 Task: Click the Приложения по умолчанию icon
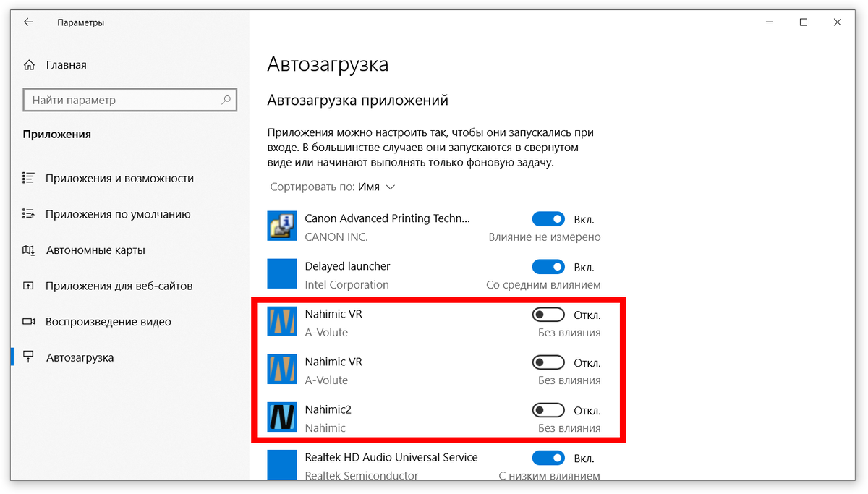pos(29,214)
